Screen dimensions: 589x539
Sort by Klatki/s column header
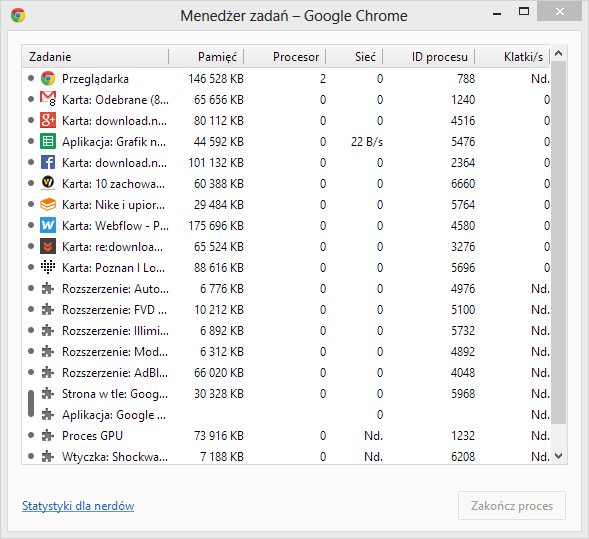tap(512, 57)
